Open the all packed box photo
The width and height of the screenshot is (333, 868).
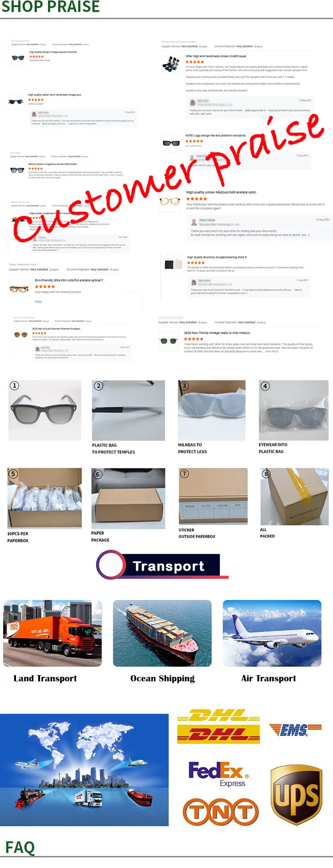[294, 496]
